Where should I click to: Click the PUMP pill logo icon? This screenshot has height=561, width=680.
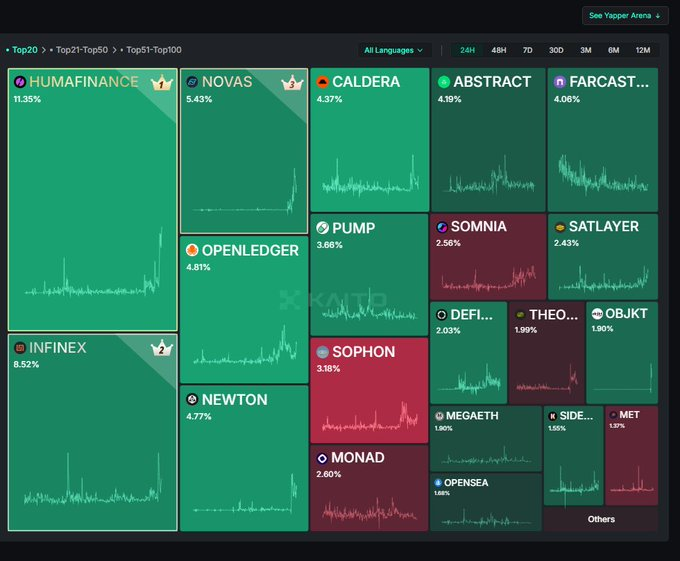click(x=323, y=228)
